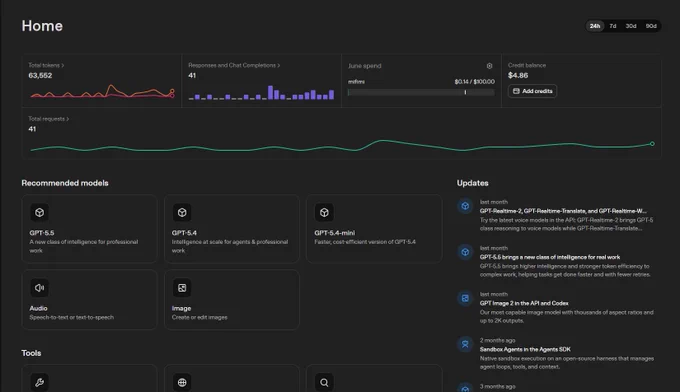The width and height of the screenshot is (680, 392).
Task: Click the GPT-5.4 model cube icon
Action: pyautogui.click(x=182, y=212)
